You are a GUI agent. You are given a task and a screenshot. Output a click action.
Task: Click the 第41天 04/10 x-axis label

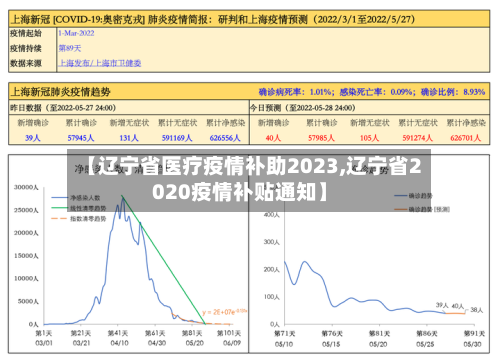[x=118, y=338]
